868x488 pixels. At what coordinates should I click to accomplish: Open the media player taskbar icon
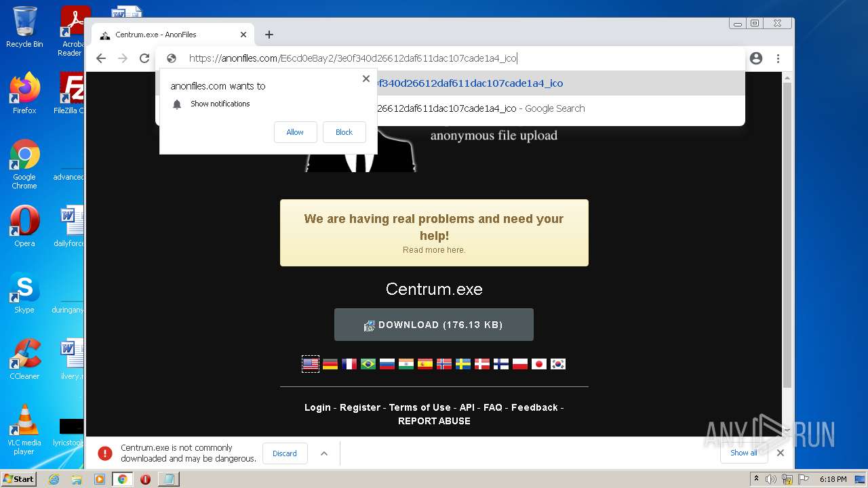(x=100, y=479)
